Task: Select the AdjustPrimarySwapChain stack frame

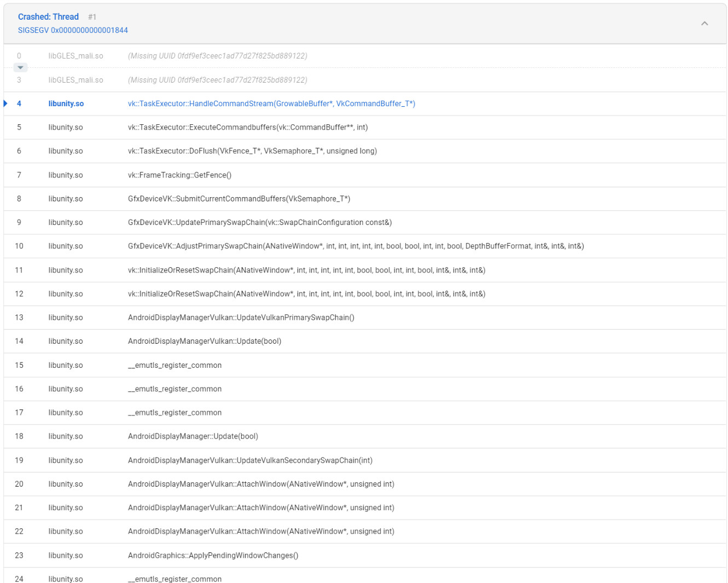Action: [x=356, y=246]
